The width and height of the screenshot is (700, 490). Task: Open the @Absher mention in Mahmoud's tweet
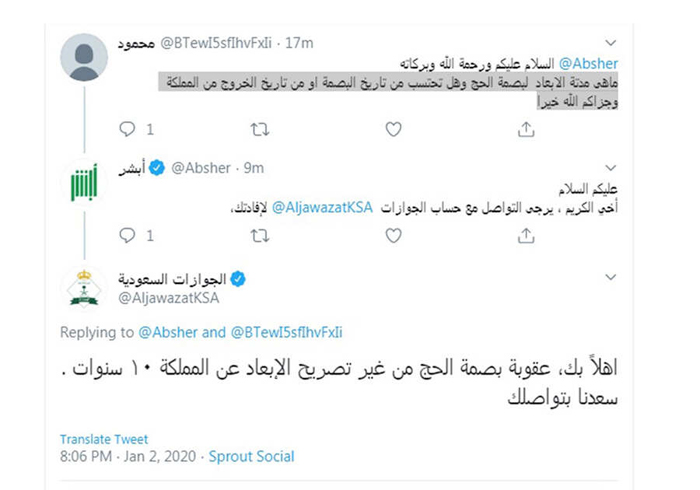coord(588,64)
